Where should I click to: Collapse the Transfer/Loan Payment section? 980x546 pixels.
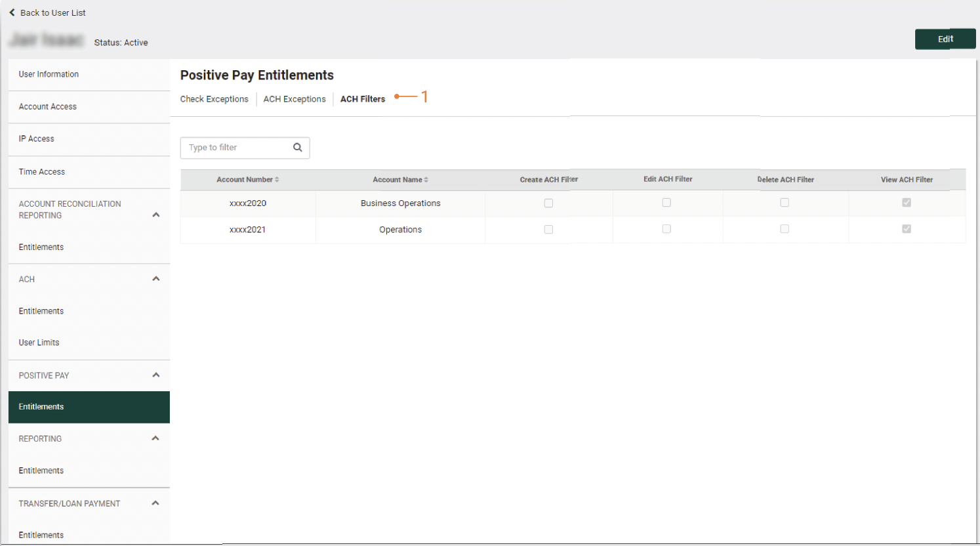(x=155, y=503)
